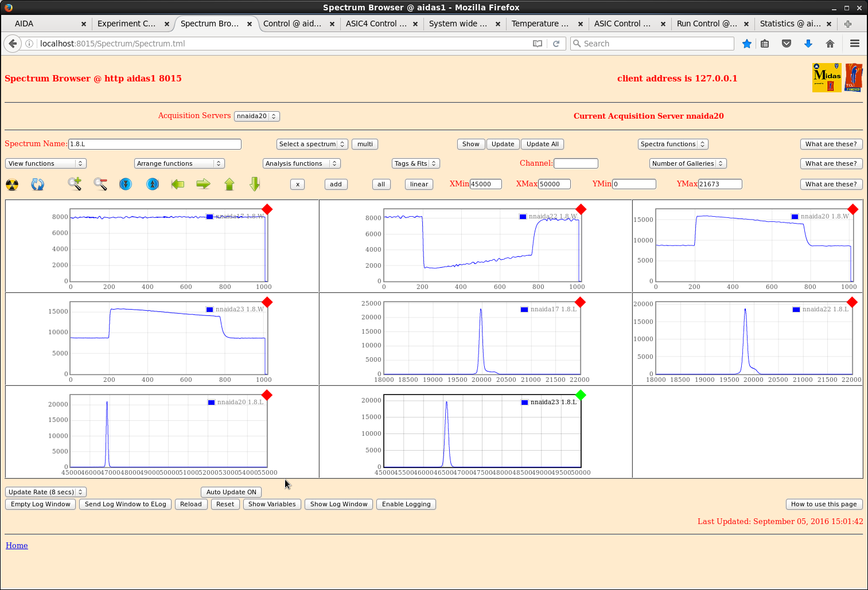Screen dimensions: 868x590
Task: Click the Tcl Powered logo icon
Action: 854,77
